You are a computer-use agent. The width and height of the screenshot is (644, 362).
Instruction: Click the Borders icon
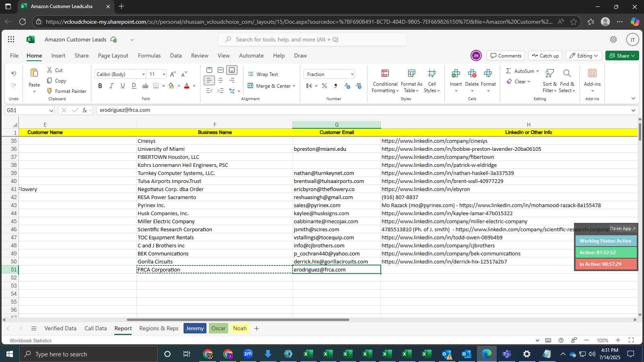point(156,86)
